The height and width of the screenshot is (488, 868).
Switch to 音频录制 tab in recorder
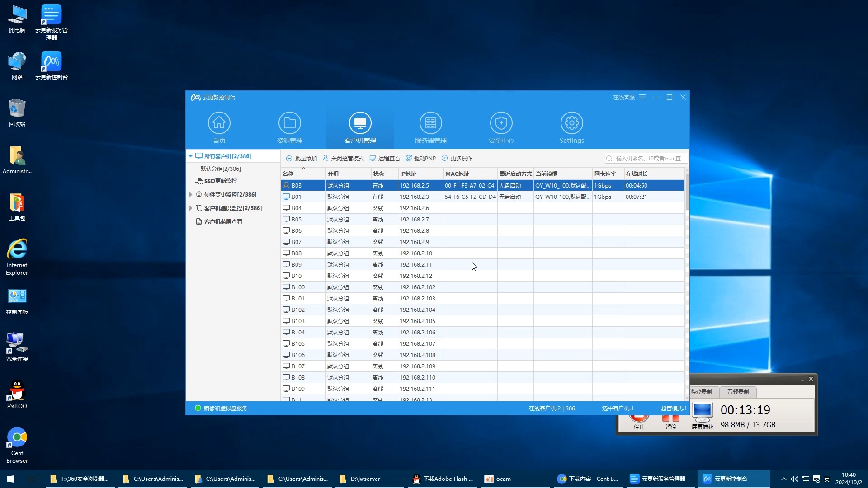(738, 392)
